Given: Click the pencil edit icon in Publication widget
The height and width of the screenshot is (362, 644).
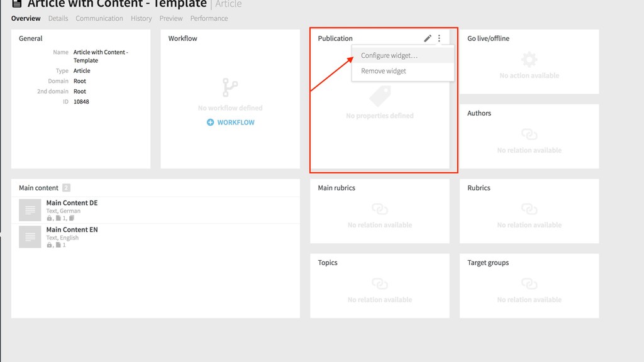Looking at the screenshot, I should coord(428,38).
